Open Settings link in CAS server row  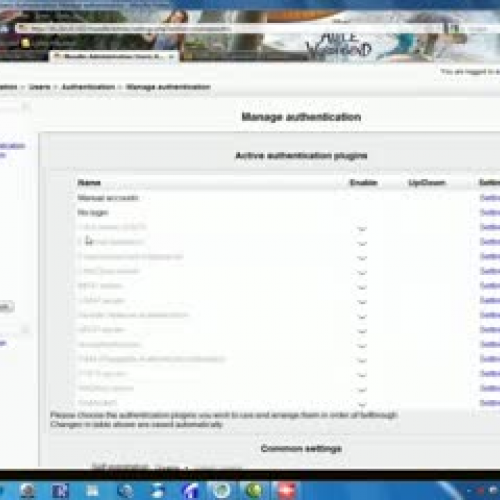point(490,227)
